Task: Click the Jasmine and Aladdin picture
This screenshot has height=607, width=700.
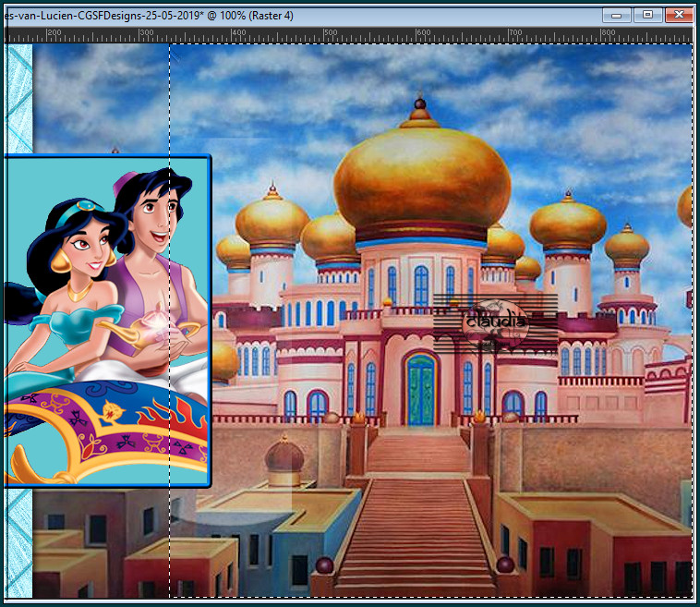Action: coord(107,321)
